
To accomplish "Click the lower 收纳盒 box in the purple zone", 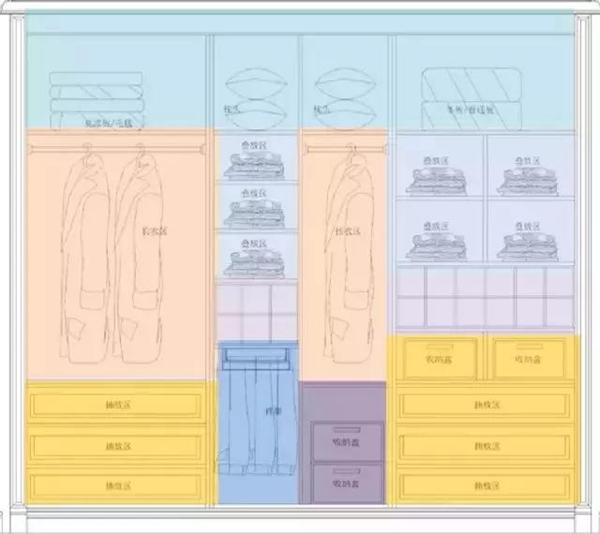I will (347, 483).
